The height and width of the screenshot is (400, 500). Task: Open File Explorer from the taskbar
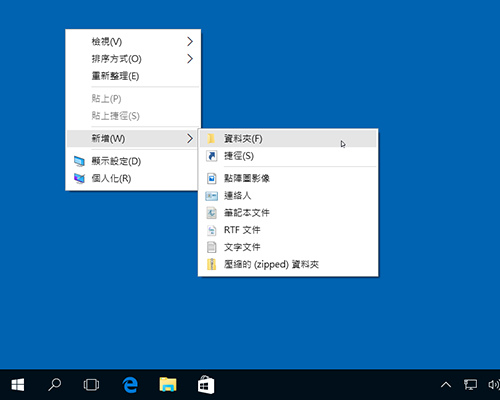click(x=168, y=385)
